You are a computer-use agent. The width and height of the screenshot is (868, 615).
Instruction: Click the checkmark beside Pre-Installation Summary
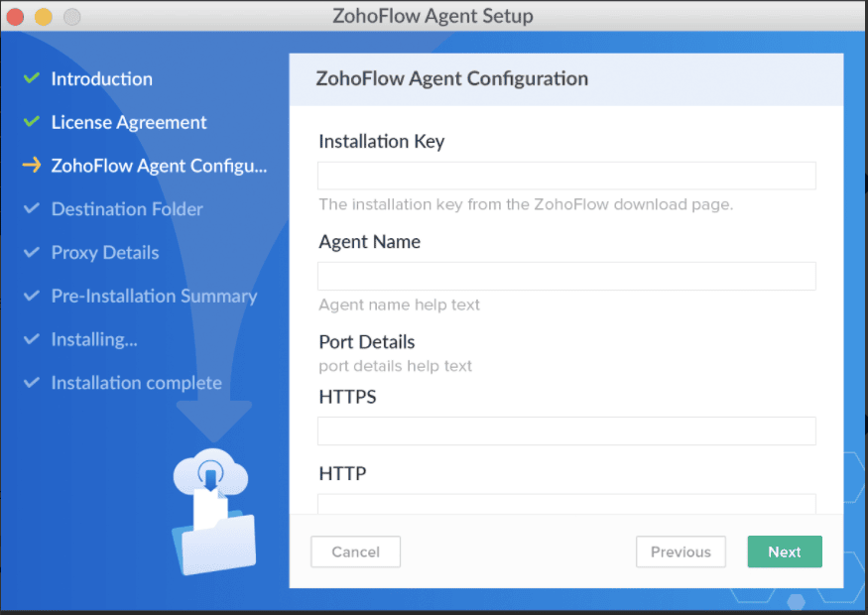coord(32,297)
